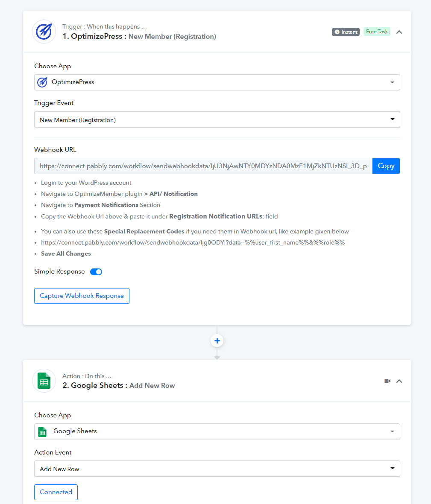Open the video camera tutorial icon
Viewport: 431px width, 504px height.
[387, 381]
